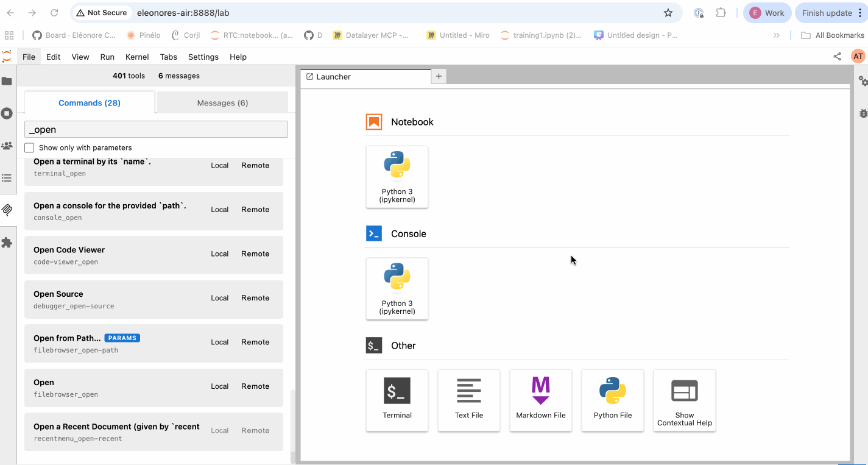Open the file browser sidebar icon
Screen dimensions: 868x465
click(x=7, y=81)
